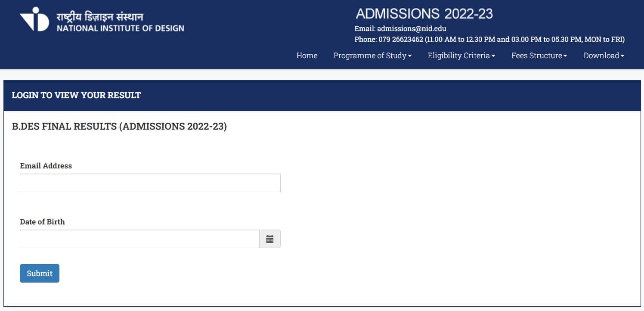Click the Email Address field label
Image resolution: width=644 pixels, height=311 pixels.
click(46, 165)
